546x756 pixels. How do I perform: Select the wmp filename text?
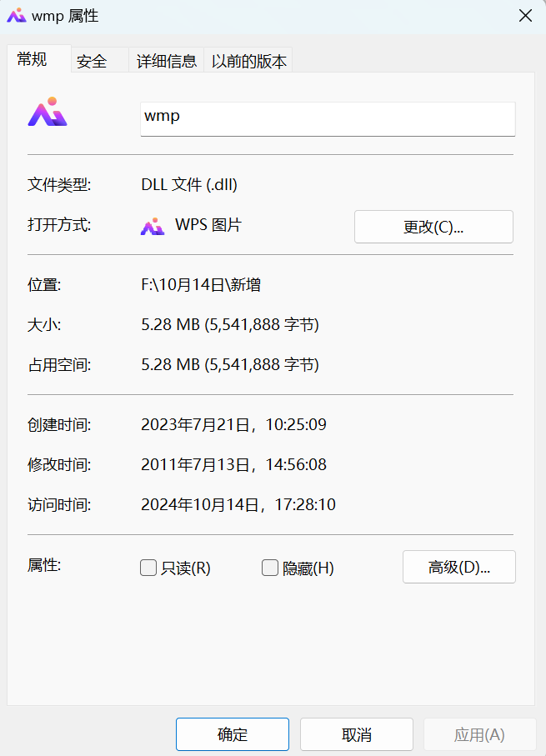click(160, 117)
